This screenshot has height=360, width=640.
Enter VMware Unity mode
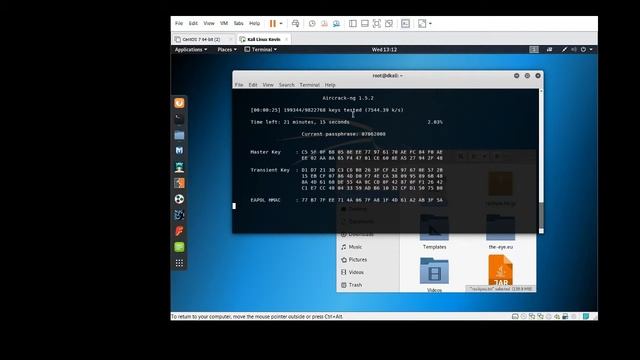pos(389,24)
